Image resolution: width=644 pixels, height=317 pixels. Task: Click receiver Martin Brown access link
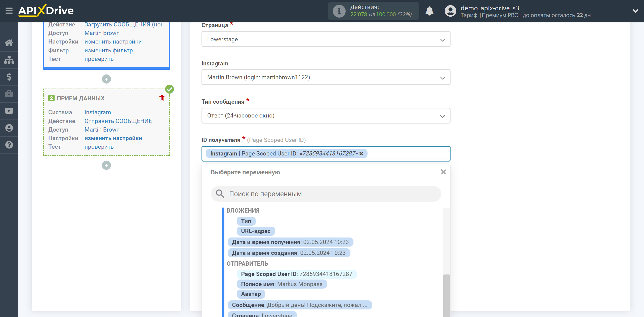[x=102, y=130]
